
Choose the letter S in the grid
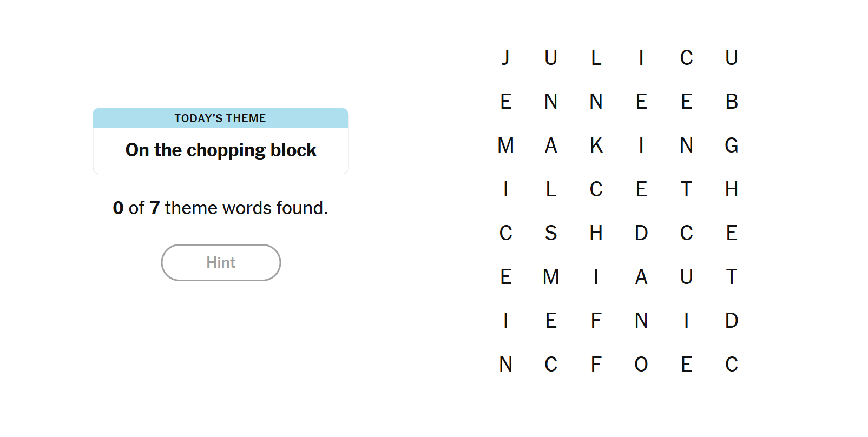pos(551,233)
